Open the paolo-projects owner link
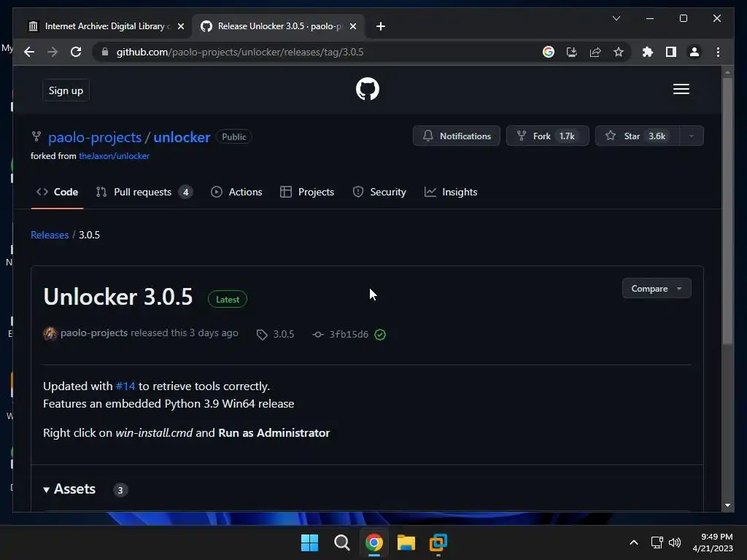Image resolution: width=747 pixels, height=560 pixels. coord(95,137)
